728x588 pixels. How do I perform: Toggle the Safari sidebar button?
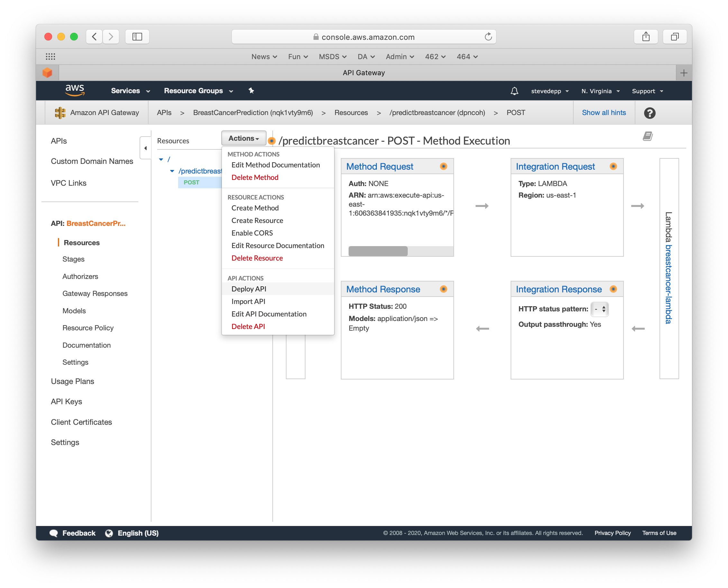tap(137, 37)
